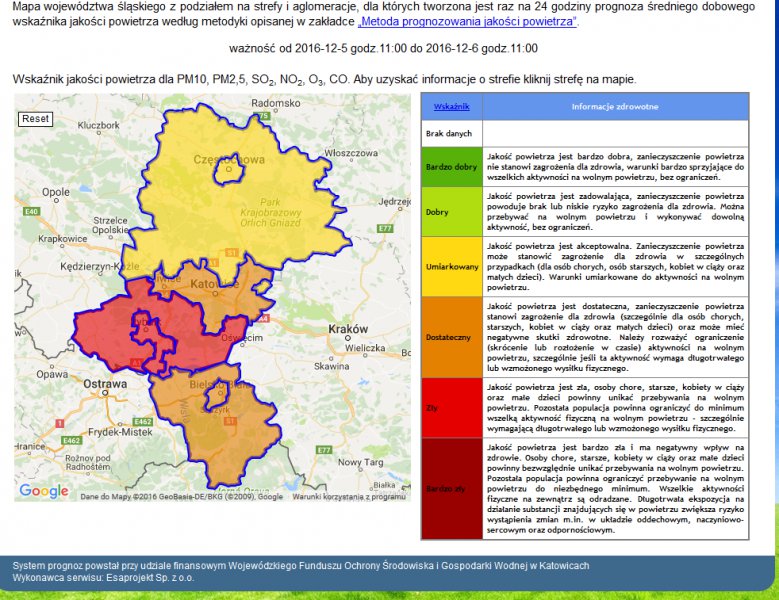Click the E462 road marker near Frydek-Mistek

coord(143,421)
